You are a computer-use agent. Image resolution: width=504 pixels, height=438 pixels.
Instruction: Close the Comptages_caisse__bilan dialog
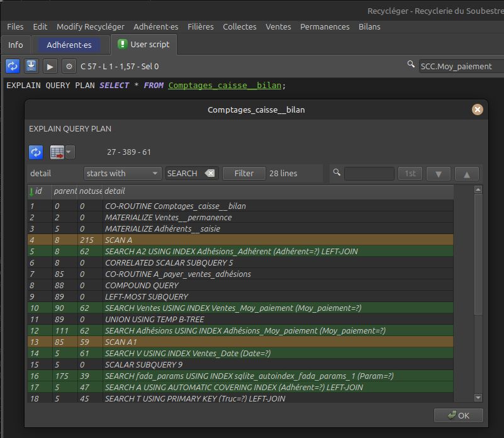pyautogui.click(x=478, y=109)
